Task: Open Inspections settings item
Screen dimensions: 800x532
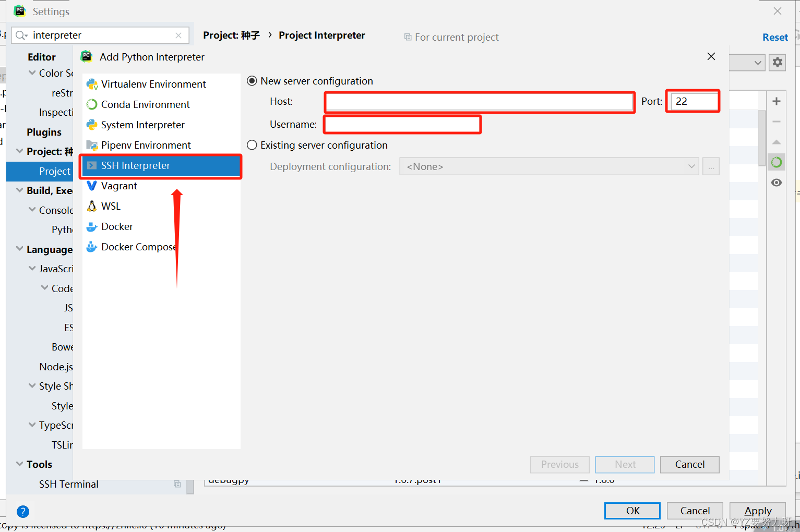Action: coord(56,112)
